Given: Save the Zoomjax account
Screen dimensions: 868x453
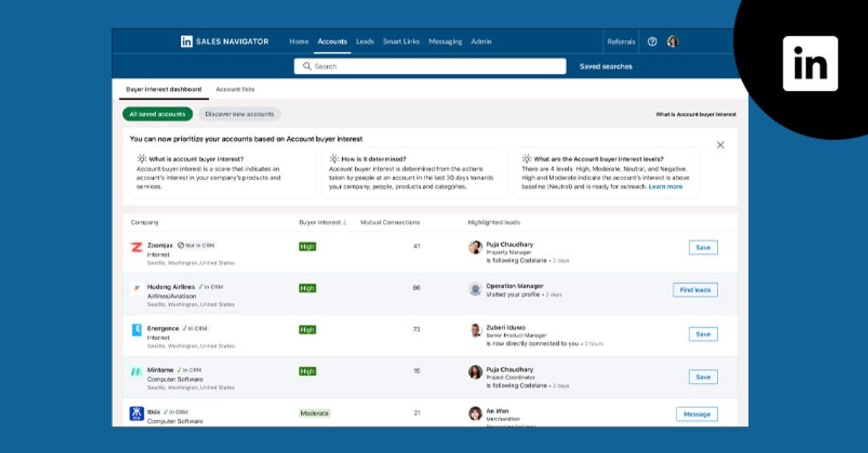Looking at the screenshot, I should point(701,247).
